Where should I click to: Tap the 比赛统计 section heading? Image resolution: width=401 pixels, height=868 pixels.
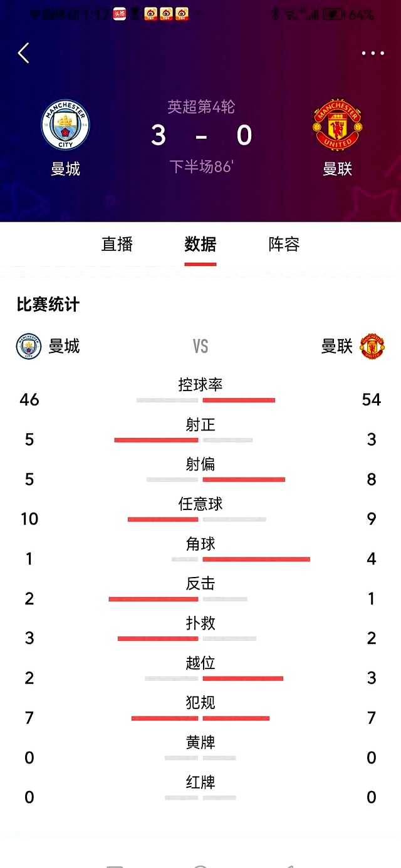click(48, 305)
